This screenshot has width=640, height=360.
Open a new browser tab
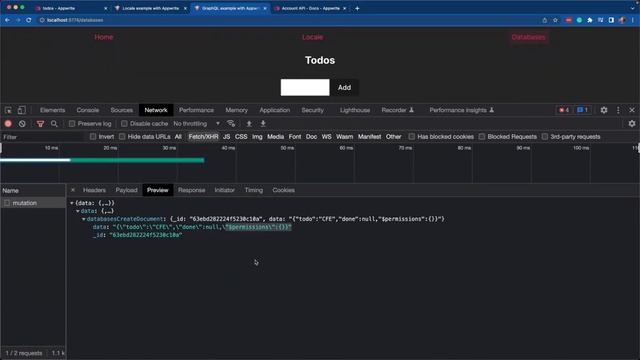(x=357, y=8)
